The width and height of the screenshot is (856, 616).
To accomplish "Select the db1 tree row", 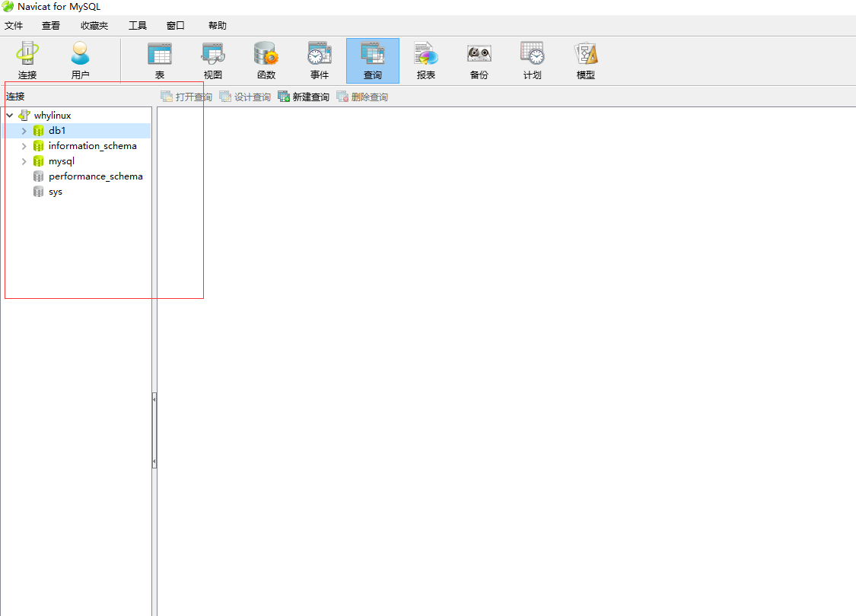I will 76,130.
